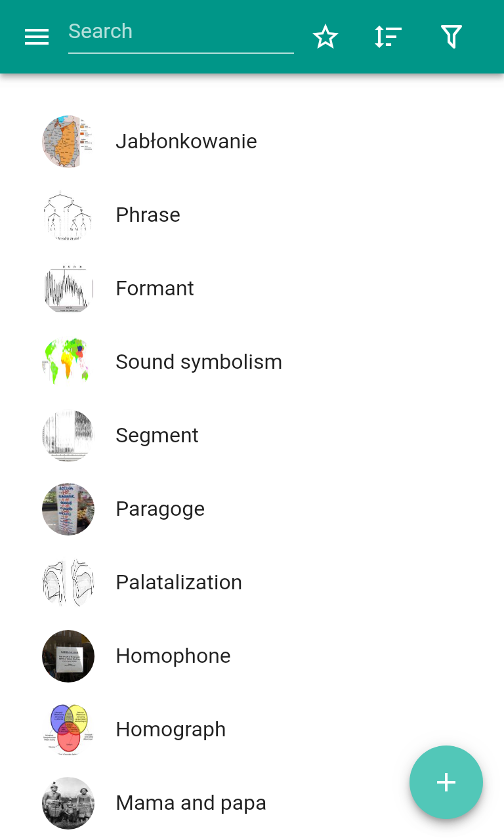Screen dimensions: 504x840
Task: Click the Formant waveform thumbnail
Action: pyautogui.click(x=68, y=289)
